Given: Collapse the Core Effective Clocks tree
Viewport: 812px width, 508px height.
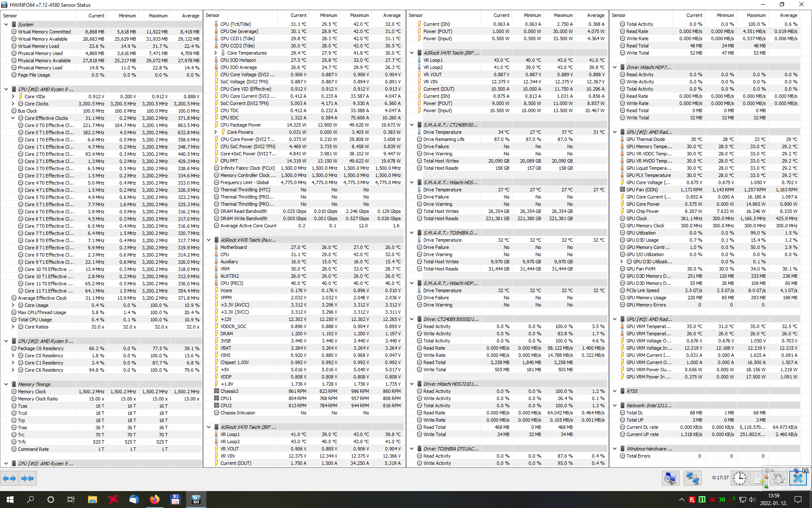Looking at the screenshot, I should 13,118.
